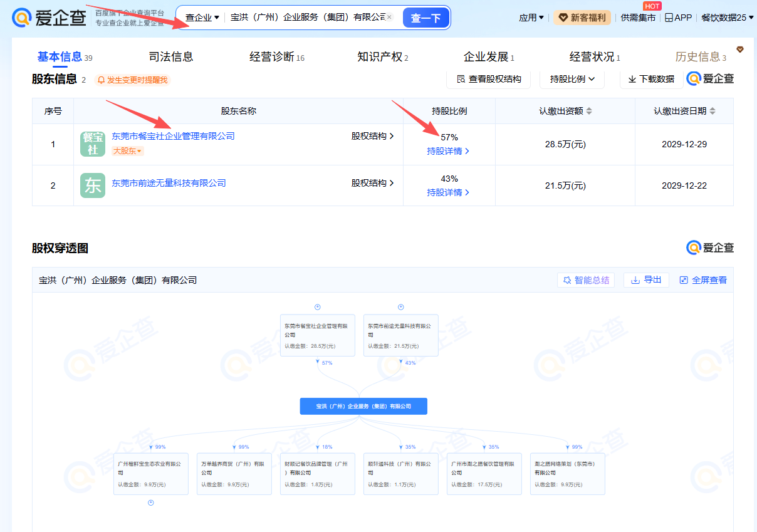The height and width of the screenshot is (532, 757).
Task: Open the 查企业 search type dropdown
Action: point(202,18)
